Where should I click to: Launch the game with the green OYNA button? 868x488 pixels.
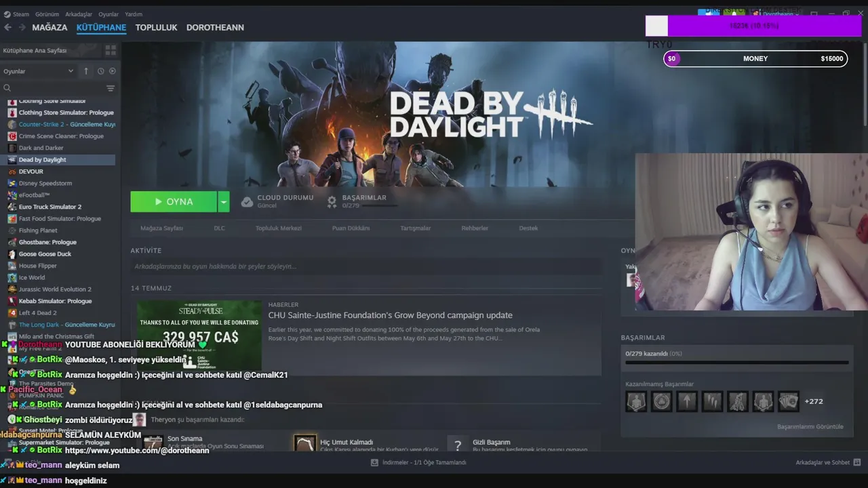(x=174, y=201)
